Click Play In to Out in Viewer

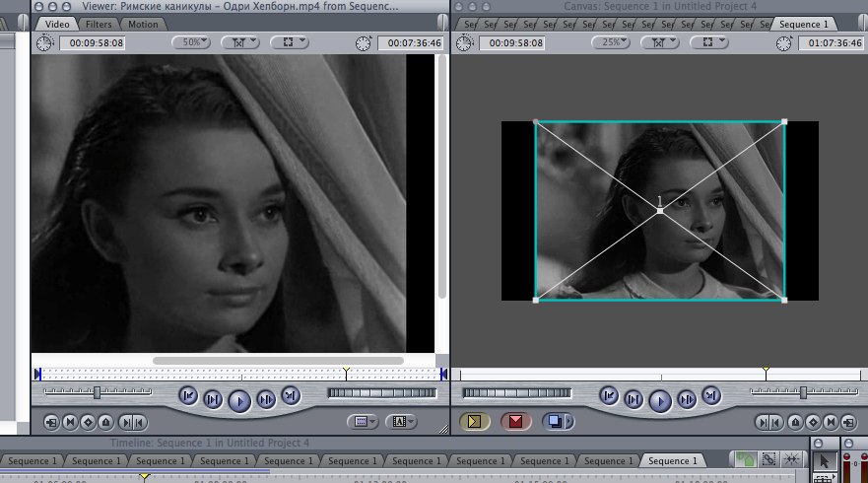[x=213, y=399]
